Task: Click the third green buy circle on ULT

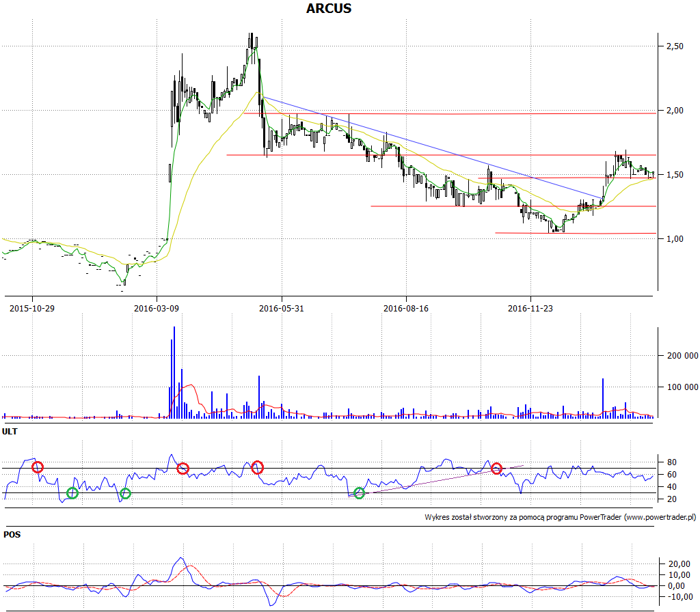Action: (359, 493)
